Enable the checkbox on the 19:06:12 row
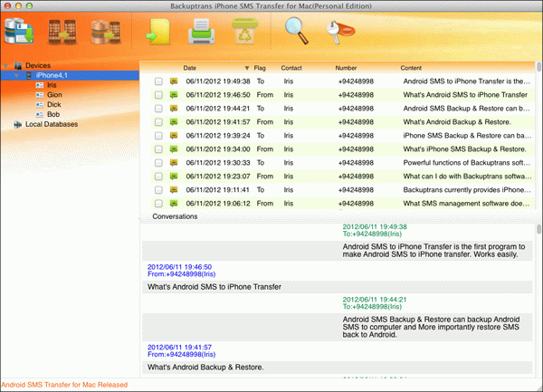 coord(158,204)
